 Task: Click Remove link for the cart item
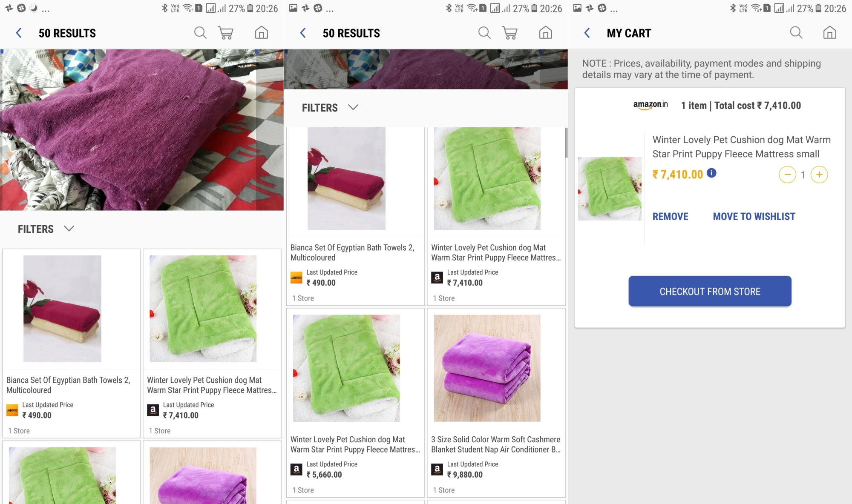tap(670, 216)
